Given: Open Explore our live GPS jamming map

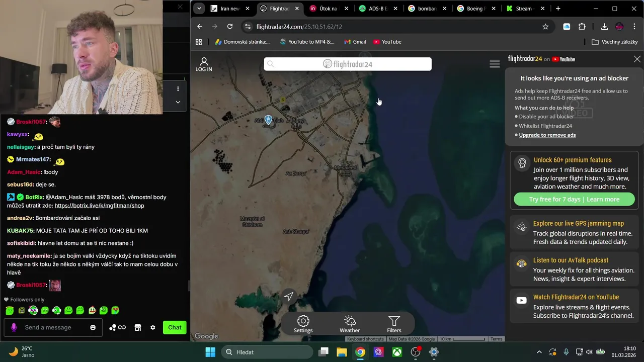Looking at the screenshot, I should click(x=574, y=232).
